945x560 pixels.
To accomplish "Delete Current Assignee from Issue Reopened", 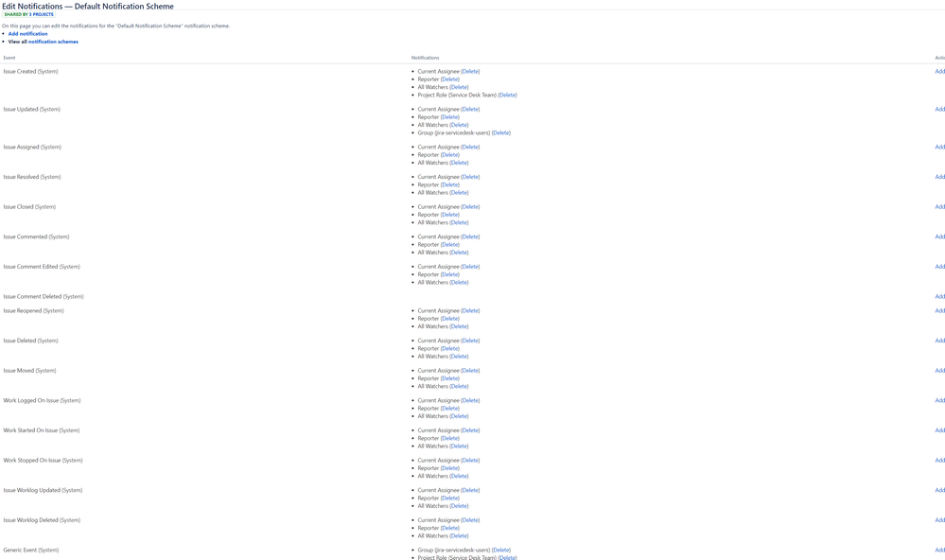I will pos(470,311).
